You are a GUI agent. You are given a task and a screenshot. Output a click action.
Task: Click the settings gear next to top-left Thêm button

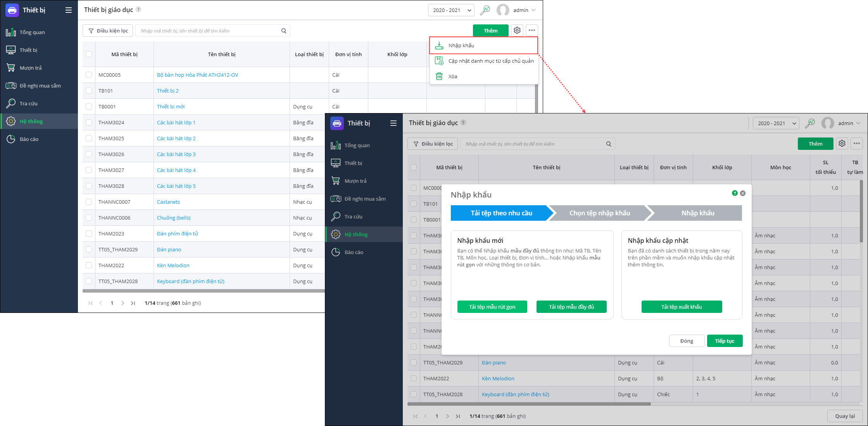(517, 30)
